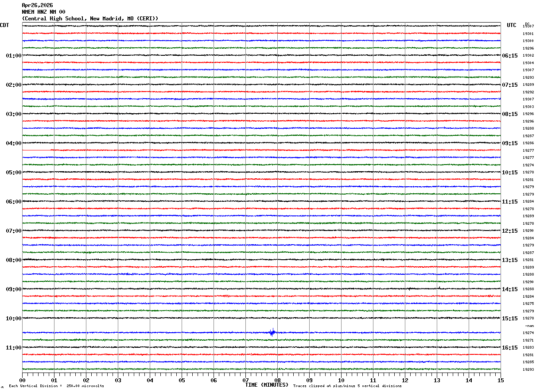Click the 06 minute mark on the time axis

(214, 380)
